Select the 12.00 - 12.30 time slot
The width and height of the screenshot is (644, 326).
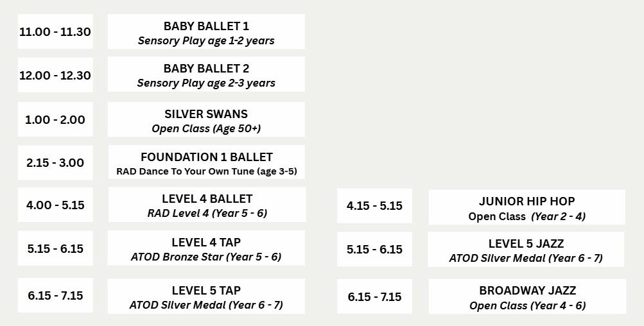[55, 75]
